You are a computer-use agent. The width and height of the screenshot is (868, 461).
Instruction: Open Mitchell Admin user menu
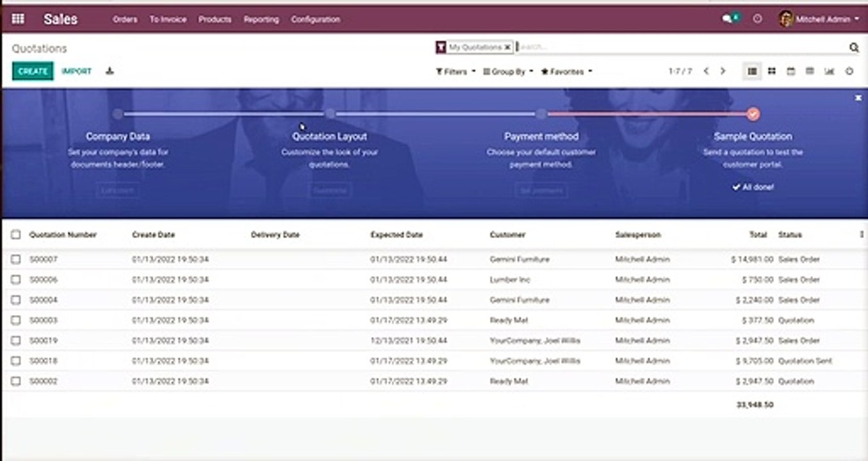819,19
